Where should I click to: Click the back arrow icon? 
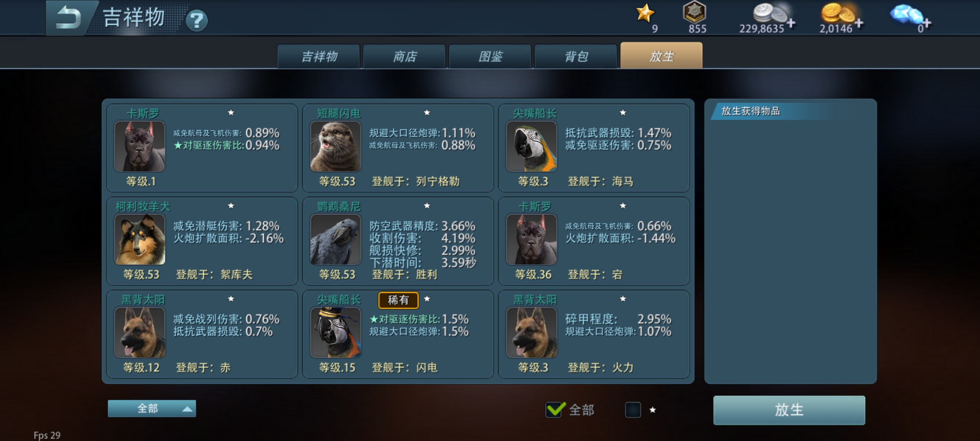click(x=69, y=18)
